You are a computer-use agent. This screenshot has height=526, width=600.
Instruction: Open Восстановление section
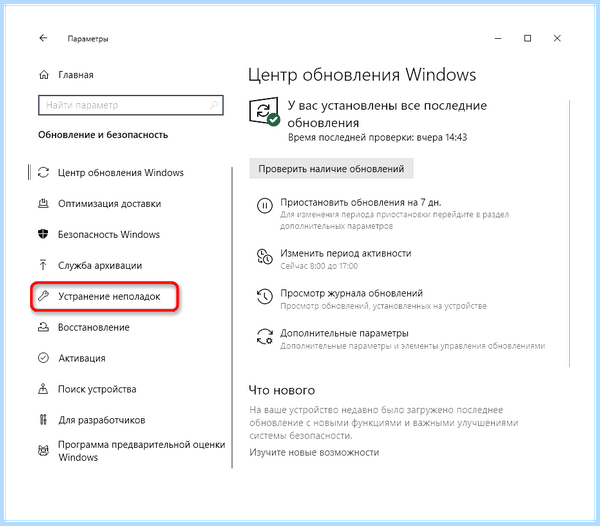[x=94, y=327]
